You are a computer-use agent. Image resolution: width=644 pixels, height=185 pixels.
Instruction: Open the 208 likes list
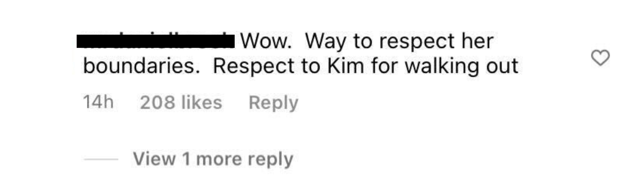click(x=181, y=103)
